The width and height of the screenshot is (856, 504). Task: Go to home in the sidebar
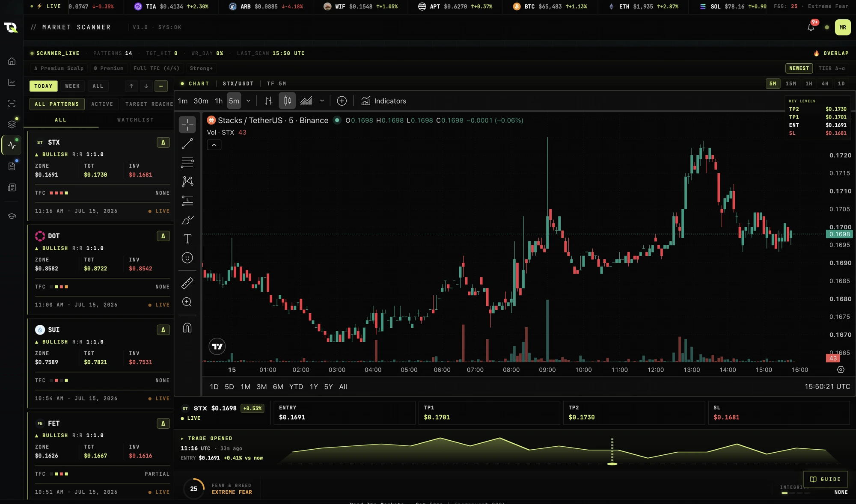[12, 61]
